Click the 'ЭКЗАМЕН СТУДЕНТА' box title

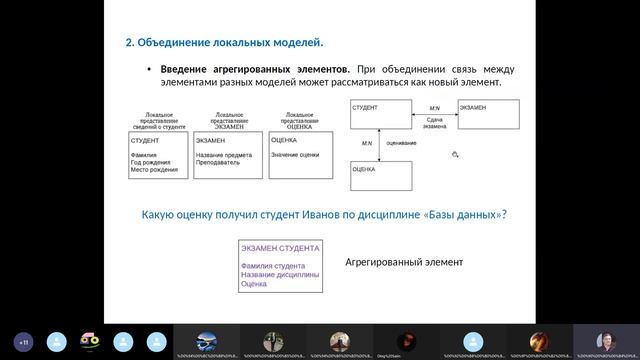click(x=280, y=248)
